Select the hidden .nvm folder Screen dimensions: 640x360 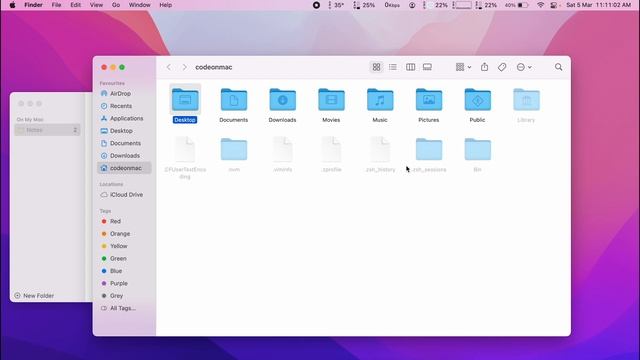pyautogui.click(x=233, y=149)
